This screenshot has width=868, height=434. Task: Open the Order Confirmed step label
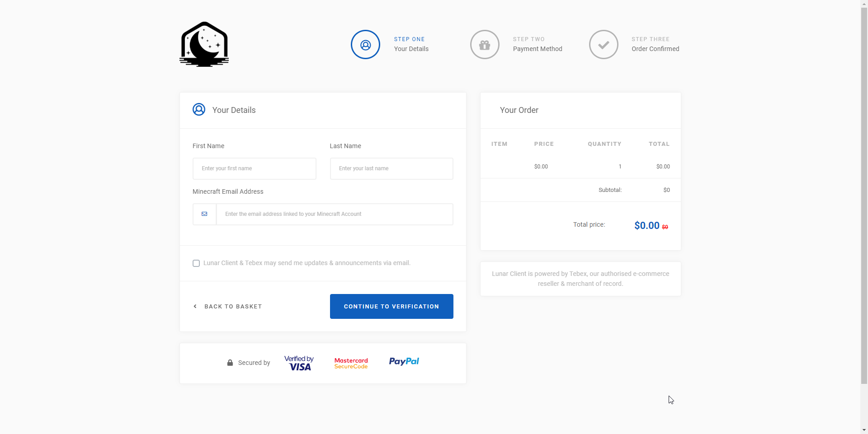pyautogui.click(x=656, y=49)
